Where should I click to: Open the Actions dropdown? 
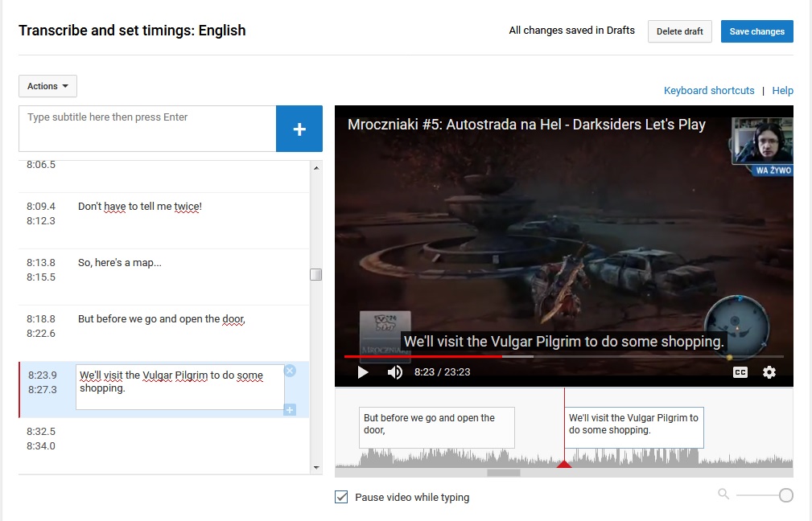pos(47,86)
